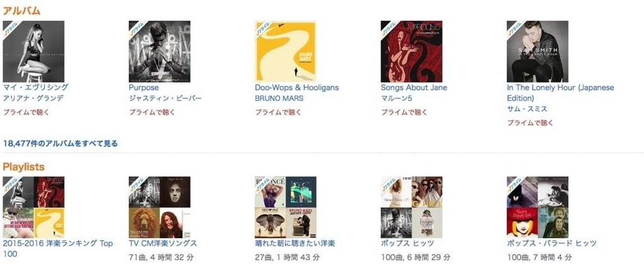The width and height of the screenshot is (644, 264).
Task: Open the Sam Smith In The Lonely Hour cover
Action: point(538,52)
